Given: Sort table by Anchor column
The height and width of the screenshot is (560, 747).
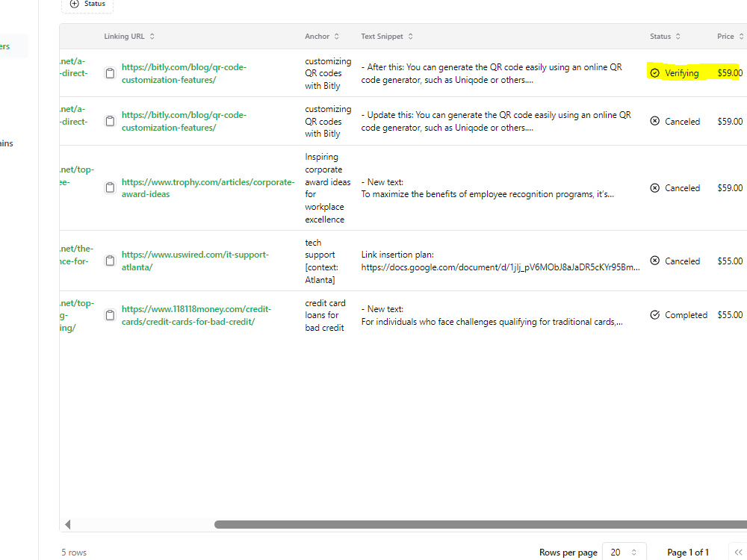Looking at the screenshot, I should [322, 36].
